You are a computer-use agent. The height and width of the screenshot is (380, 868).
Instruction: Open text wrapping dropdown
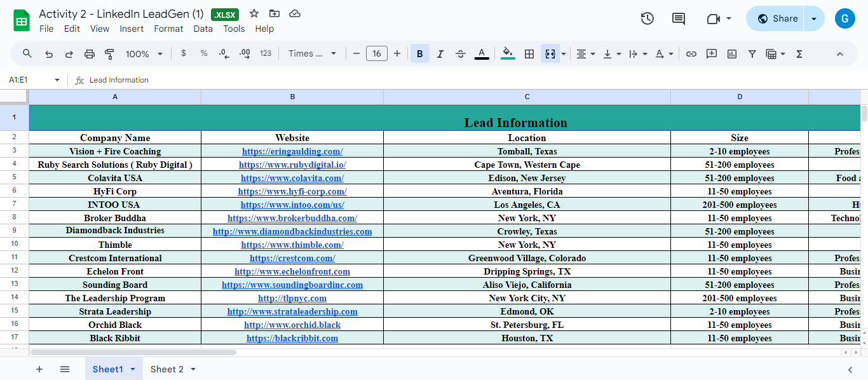637,54
